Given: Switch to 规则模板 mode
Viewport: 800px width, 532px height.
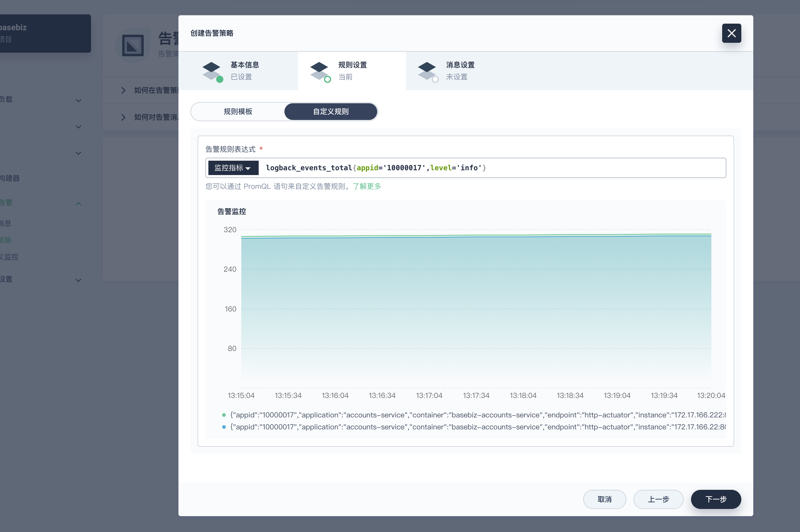Looking at the screenshot, I should click(x=238, y=112).
